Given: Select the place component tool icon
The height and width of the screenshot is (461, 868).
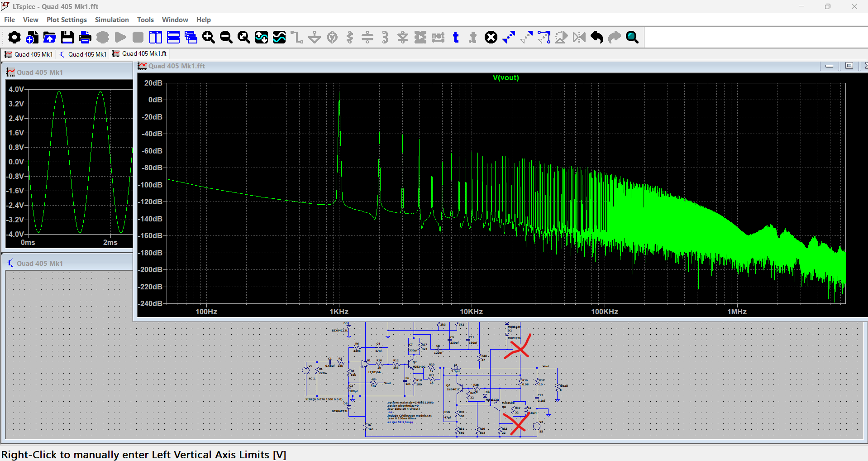Looking at the screenshot, I should (x=420, y=37).
